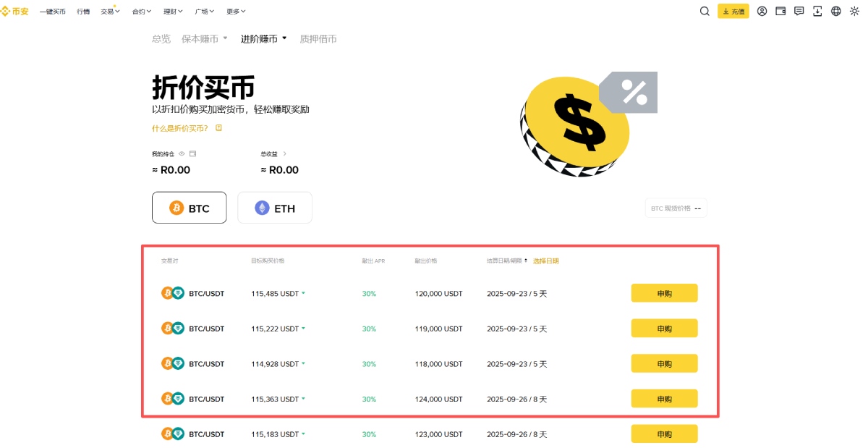Open the language globe icon
The width and height of the screenshot is (868, 448).
point(836,11)
